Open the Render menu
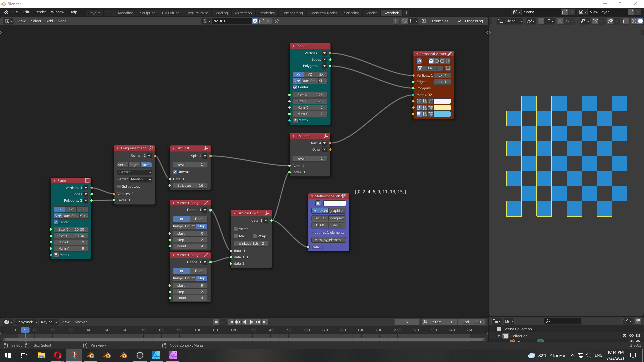 pyautogui.click(x=40, y=12)
